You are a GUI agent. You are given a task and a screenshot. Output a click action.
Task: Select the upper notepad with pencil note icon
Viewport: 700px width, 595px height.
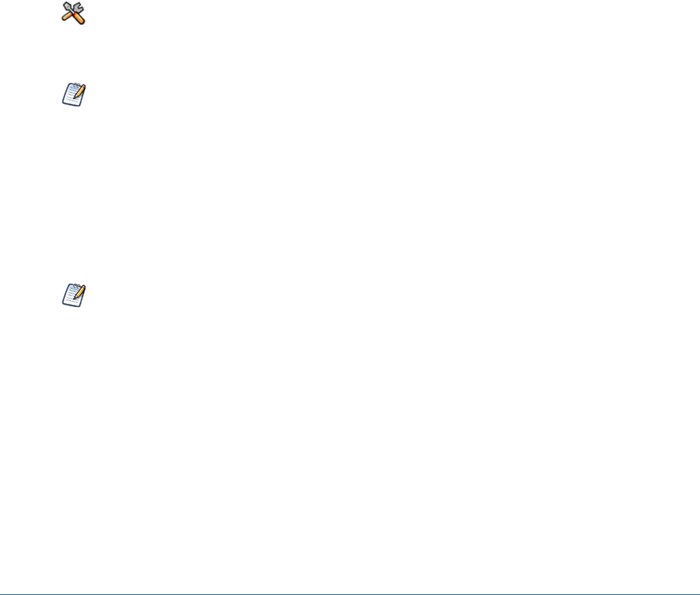(x=74, y=94)
